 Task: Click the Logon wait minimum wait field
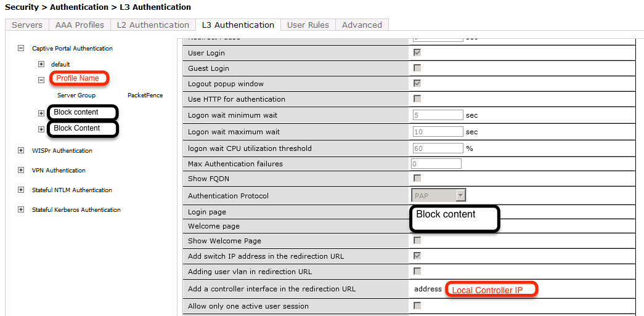[x=438, y=115]
